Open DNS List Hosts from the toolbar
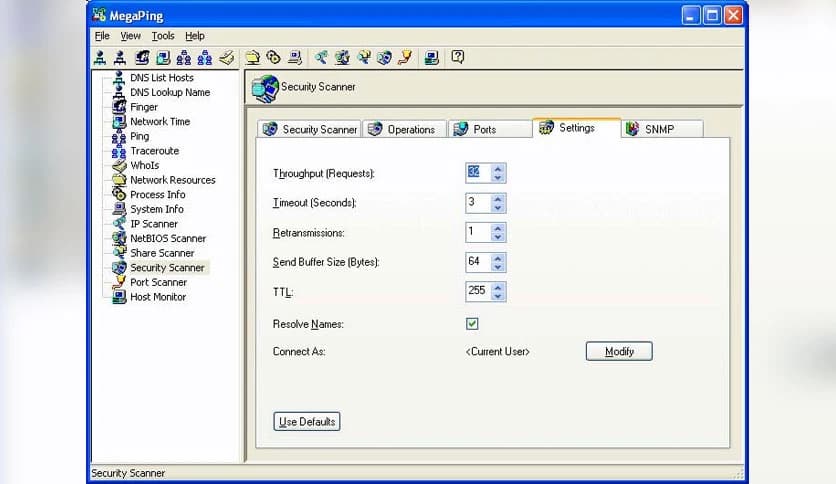 pyautogui.click(x=100, y=57)
